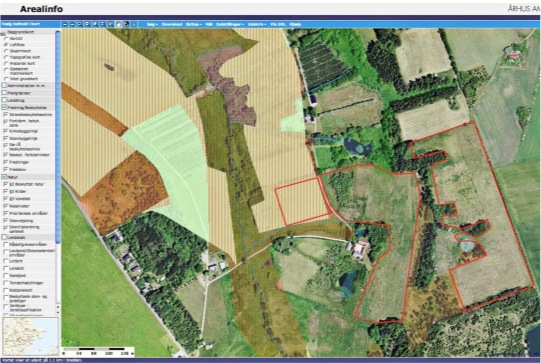
Task: Open the Skitse dropdown menu
Action: pyautogui.click(x=194, y=24)
